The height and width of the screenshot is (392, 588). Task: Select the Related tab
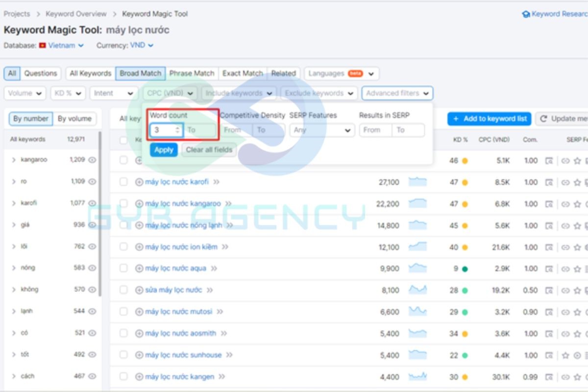click(x=283, y=73)
